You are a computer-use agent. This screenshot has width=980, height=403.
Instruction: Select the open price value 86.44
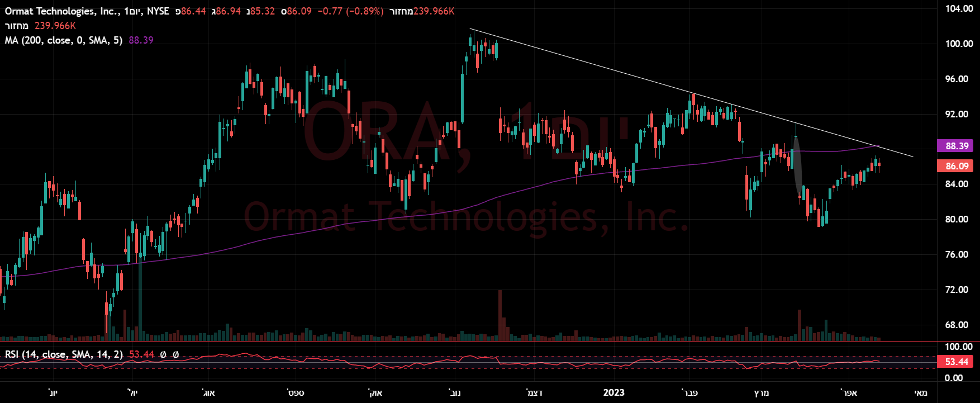(x=193, y=11)
